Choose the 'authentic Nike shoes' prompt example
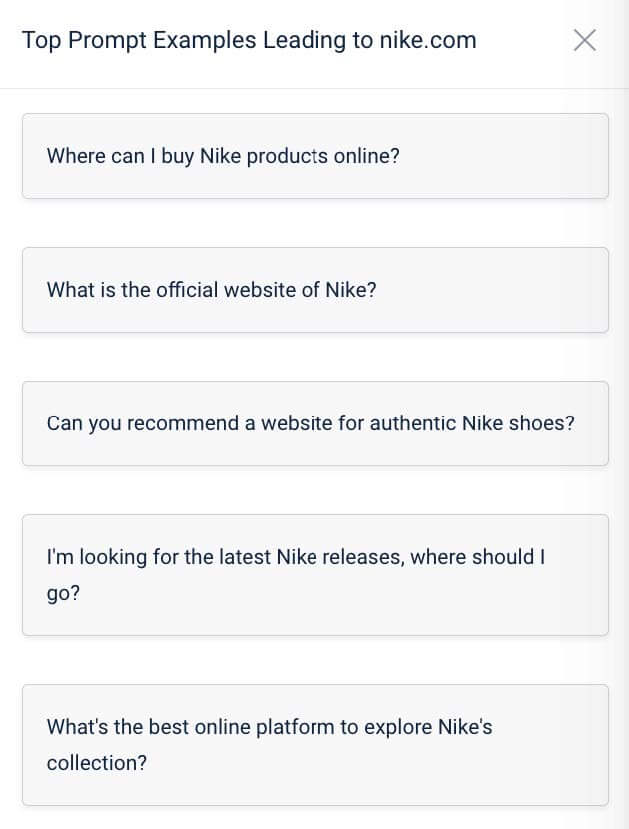This screenshot has height=829, width=629. (x=315, y=423)
